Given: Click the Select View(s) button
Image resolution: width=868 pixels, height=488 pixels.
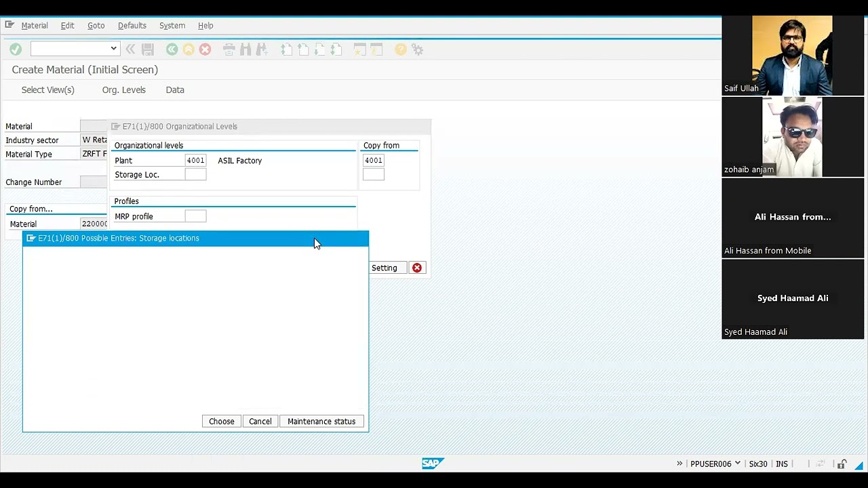Looking at the screenshot, I should [x=47, y=89].
